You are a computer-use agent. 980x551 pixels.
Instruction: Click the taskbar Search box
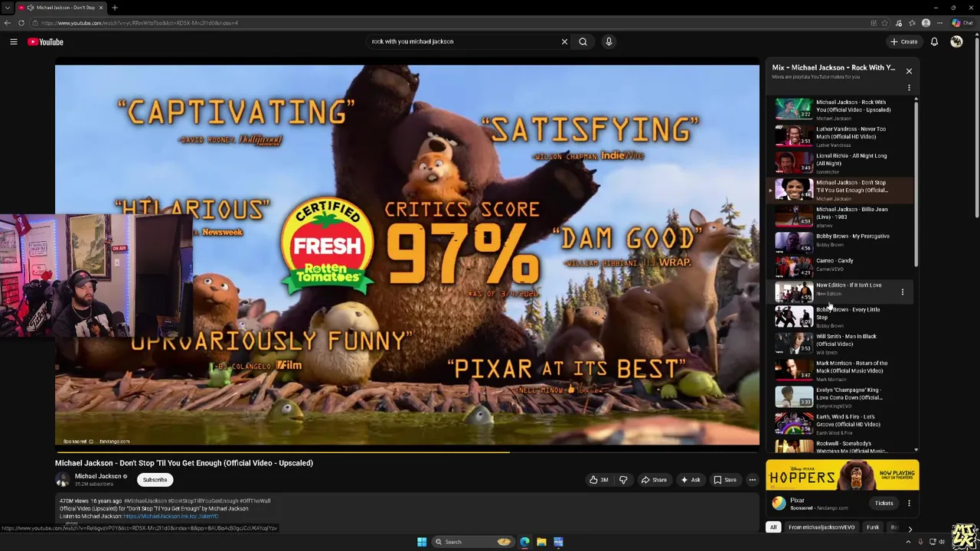472,542
